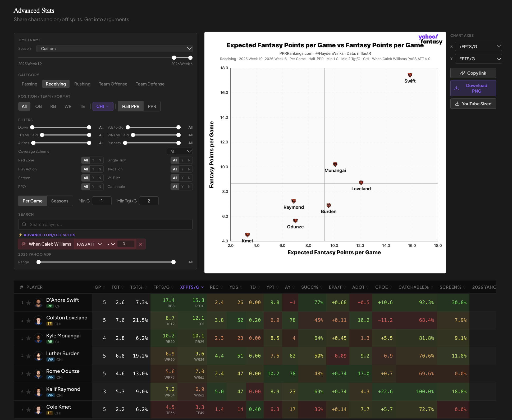Click the Copy link button

click(473, 73)
